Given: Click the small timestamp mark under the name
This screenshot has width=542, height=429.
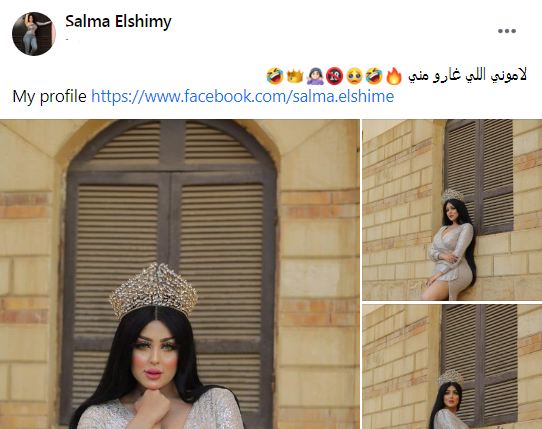Looking at the screenshot, I should point(67,39).
